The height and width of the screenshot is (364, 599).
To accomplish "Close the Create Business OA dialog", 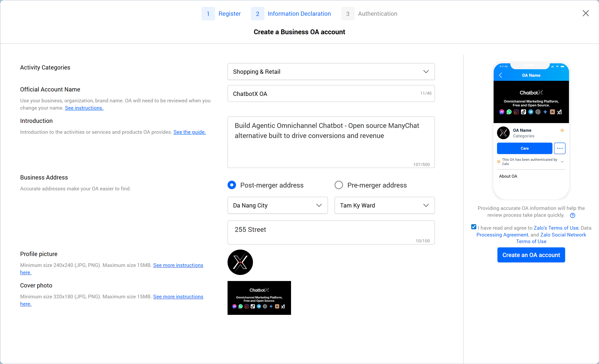I will (586, 13).
